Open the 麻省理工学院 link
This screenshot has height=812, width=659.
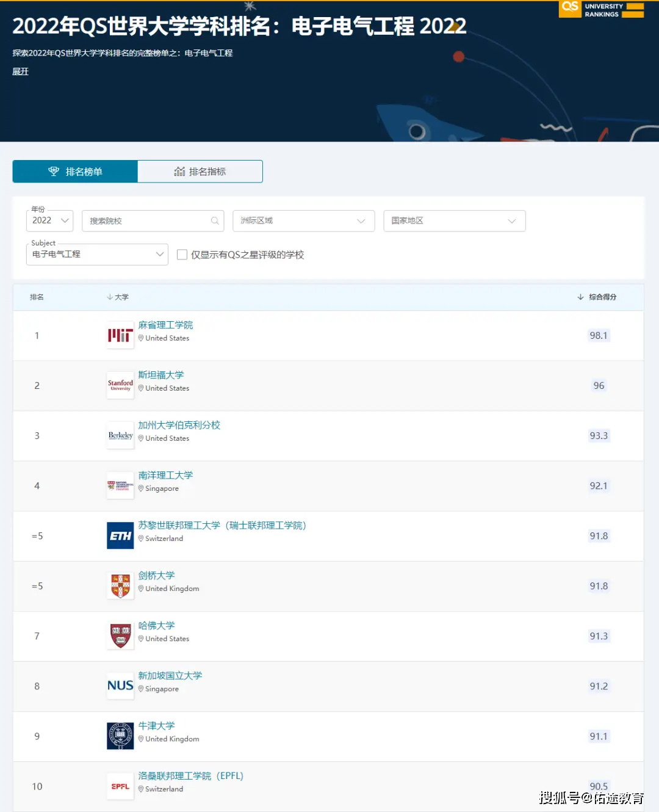click(x=165, y=325)
